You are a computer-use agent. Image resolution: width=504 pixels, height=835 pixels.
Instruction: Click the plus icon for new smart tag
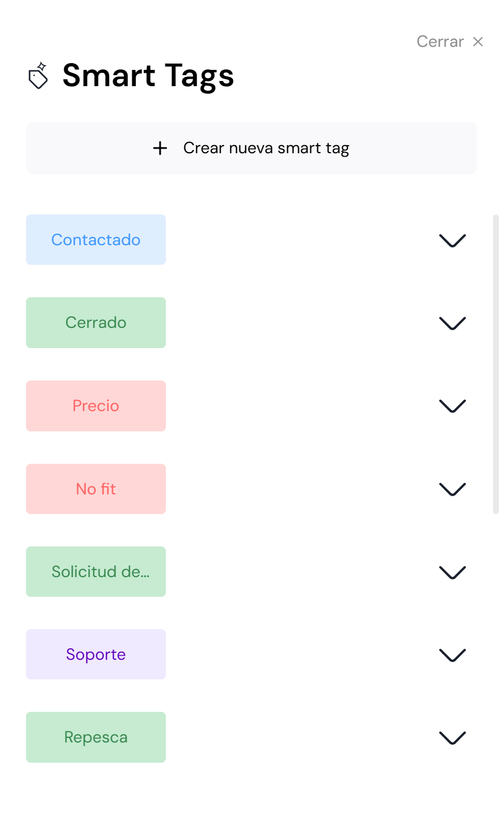pos(160,148)
